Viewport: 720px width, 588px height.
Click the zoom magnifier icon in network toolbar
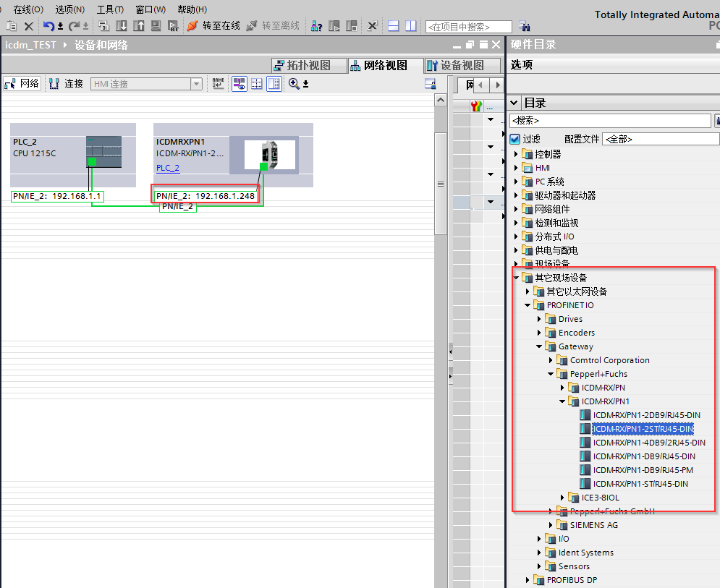(294, 84)
